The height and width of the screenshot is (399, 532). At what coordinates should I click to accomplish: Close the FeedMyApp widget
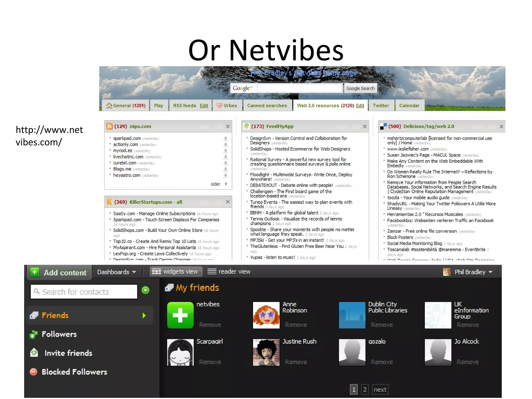tap(365, 127)
